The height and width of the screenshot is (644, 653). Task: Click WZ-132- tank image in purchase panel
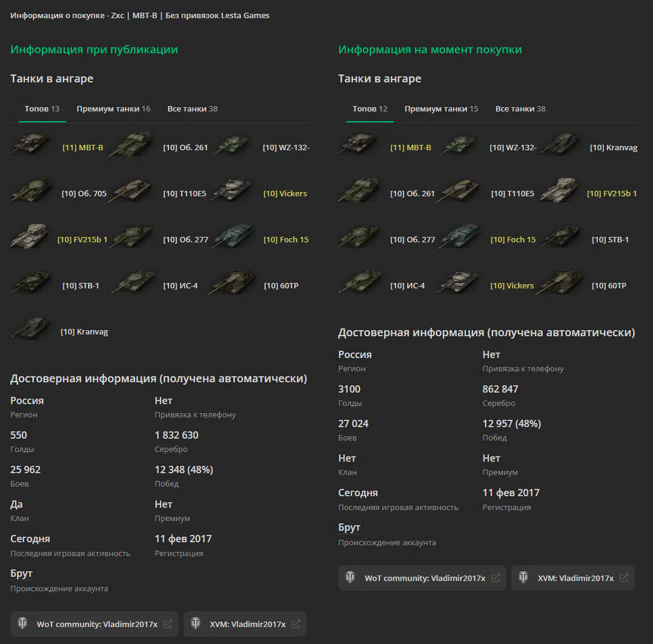tap(459, 144)
